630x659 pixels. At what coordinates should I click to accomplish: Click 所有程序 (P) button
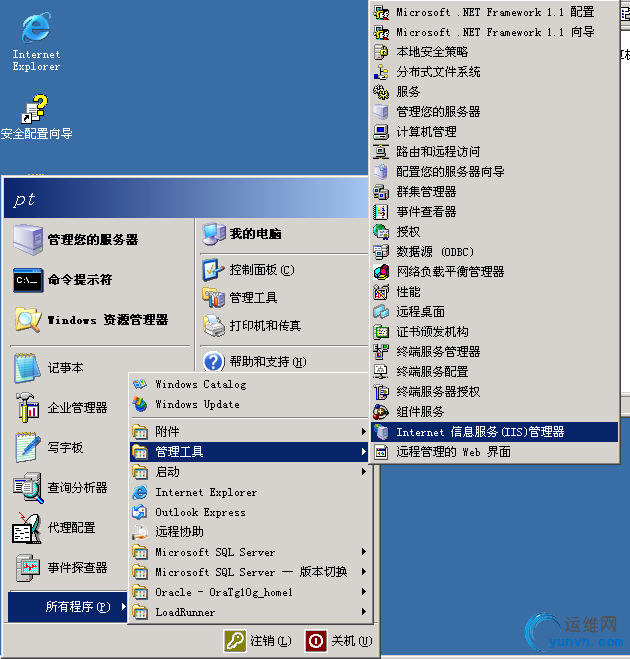[67, 606]
